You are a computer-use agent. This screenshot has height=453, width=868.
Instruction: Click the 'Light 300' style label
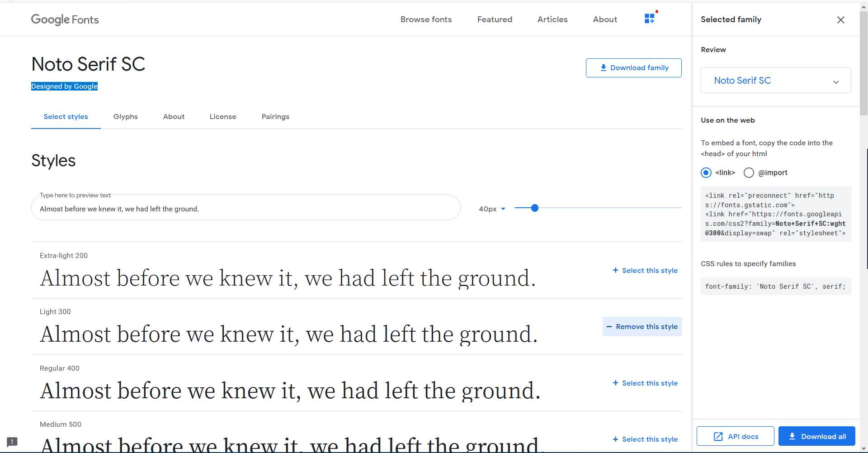55,312
